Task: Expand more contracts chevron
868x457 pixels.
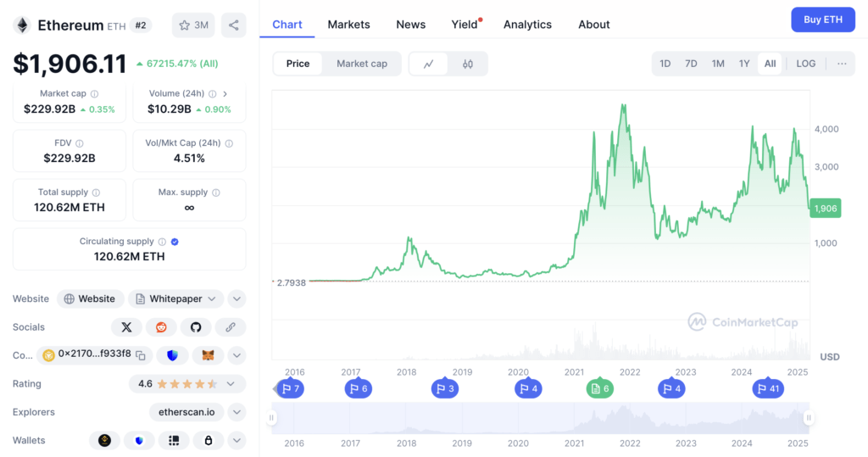Action: coord(237,355)
